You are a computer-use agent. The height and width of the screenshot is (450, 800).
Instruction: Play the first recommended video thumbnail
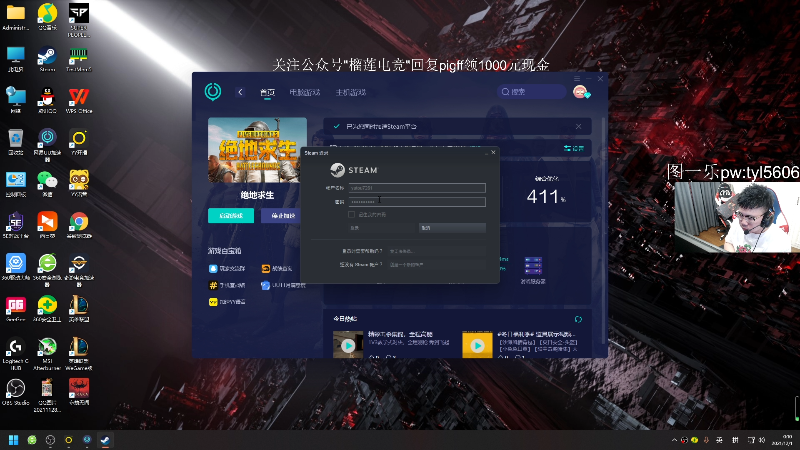tap(348, 345)
